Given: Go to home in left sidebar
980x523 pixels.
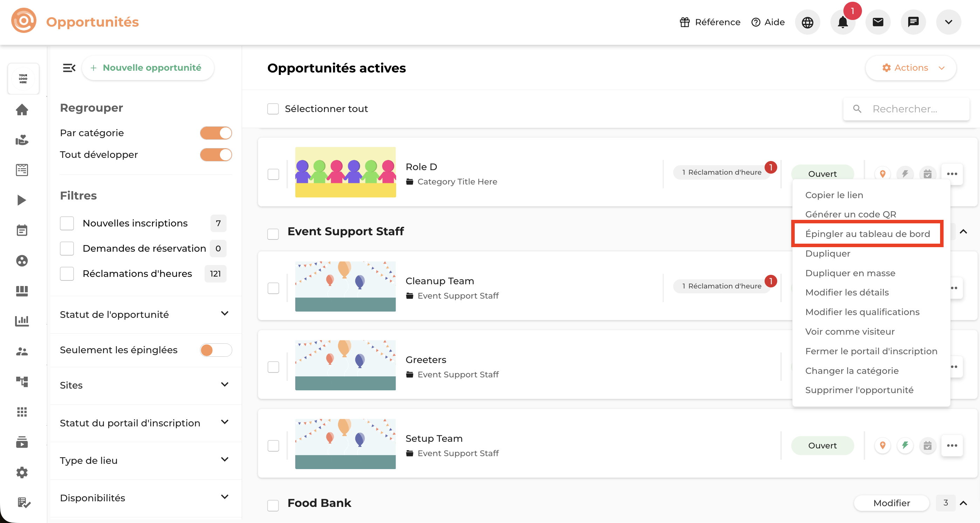Looking at the screenshot, I should click(22, 110).
